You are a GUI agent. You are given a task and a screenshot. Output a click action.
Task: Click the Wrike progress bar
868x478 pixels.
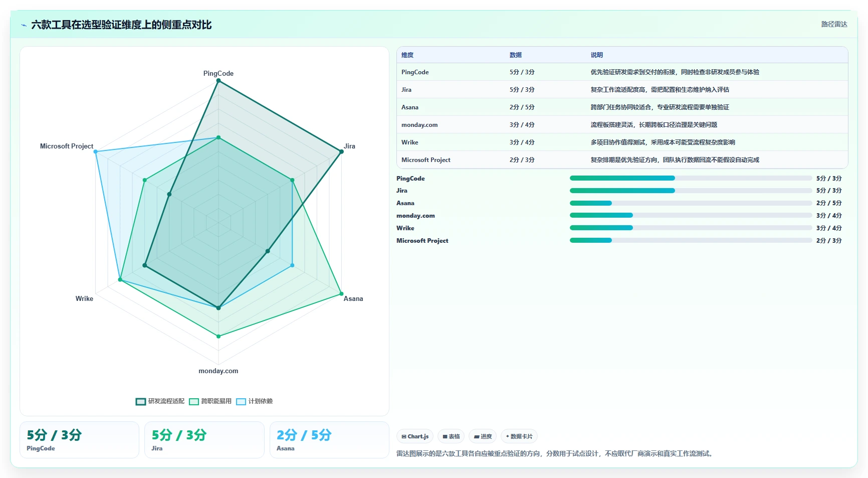click(x=691, y=228)
